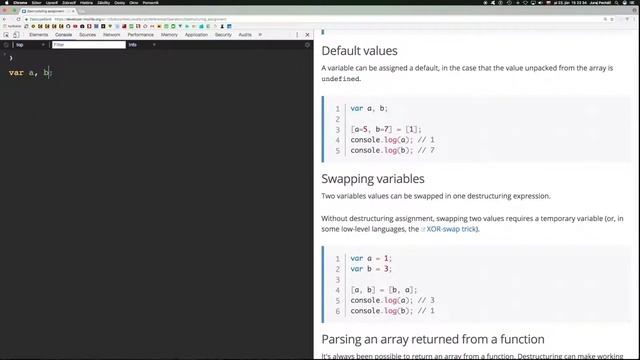
Task: Click code line '[a=5, b=7] = [1];'
Action: 386,129
